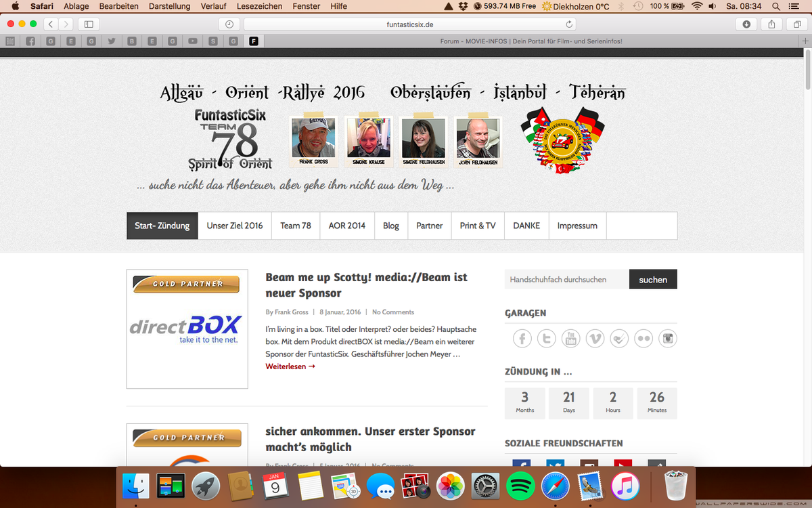Open the Apple menu

point(15,6)
